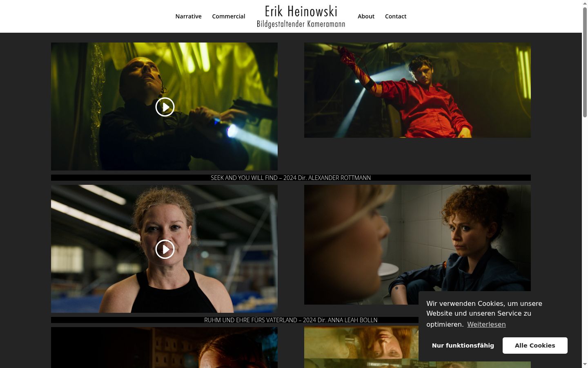This screenshot has width=588, height=368.
Task: Open the Weiterlesen cookie policy link
Action: coord(486,324)
